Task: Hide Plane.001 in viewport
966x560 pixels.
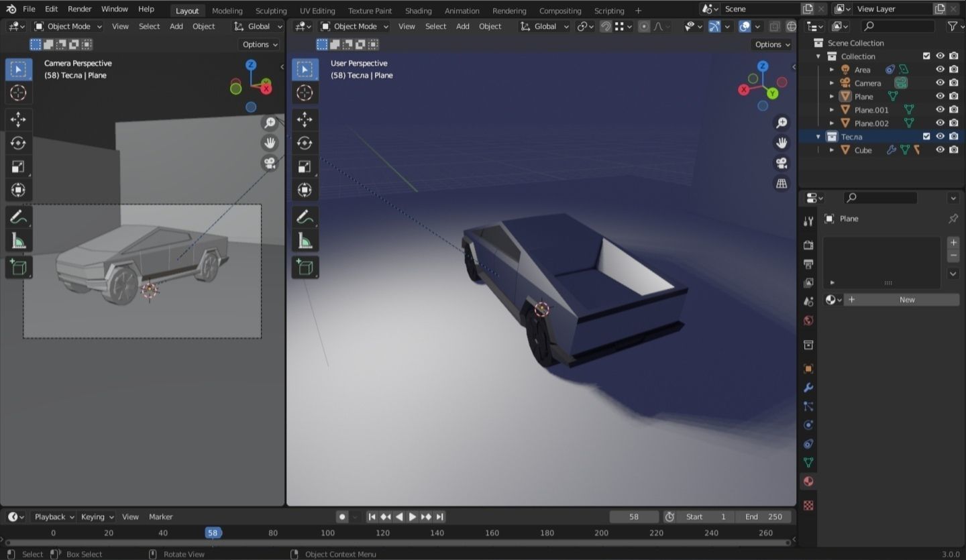Action: coord(940,110)
